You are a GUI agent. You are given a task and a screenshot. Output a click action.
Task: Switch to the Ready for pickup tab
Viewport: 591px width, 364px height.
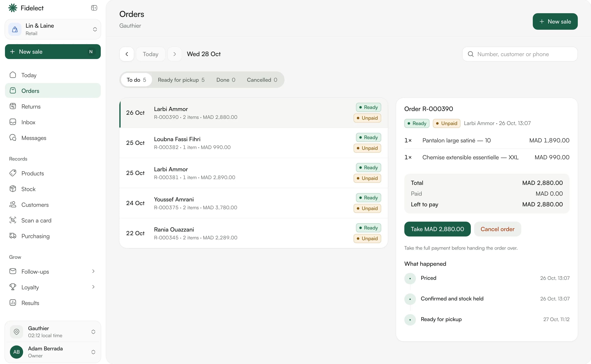[181, 80]
